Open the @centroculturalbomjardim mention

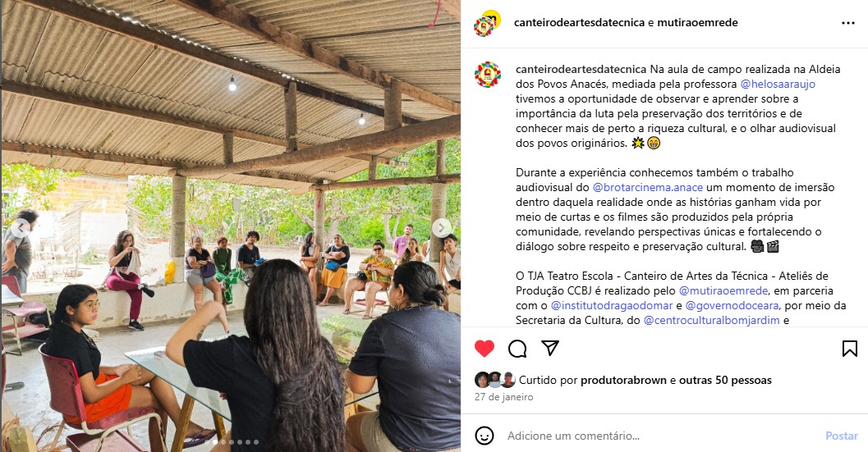pyautogui.click(x=711, y=320)
